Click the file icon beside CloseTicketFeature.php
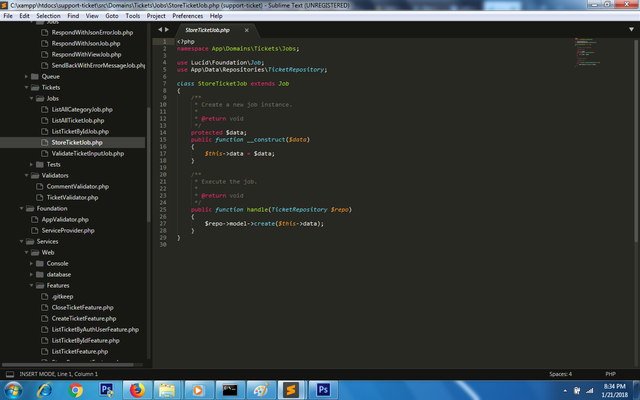Viewport: 640px width, 400px height. [44, 308]
